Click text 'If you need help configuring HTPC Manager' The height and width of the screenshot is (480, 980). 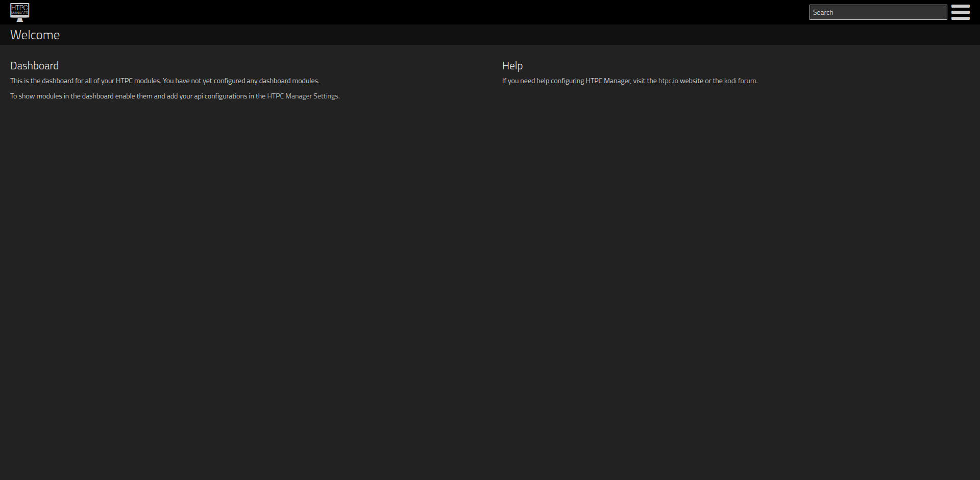[566, 81]
